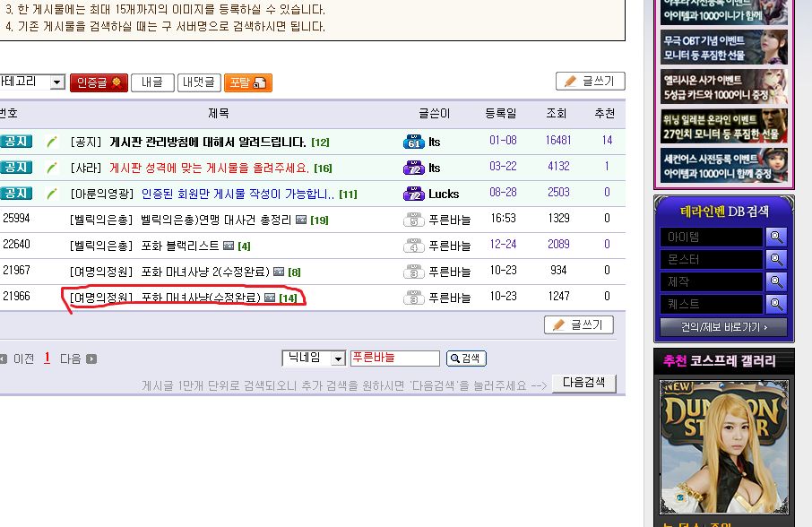This screenshot has height=527, width=812.
Task: Click the search text field containing 푸른바늘
Action: coord(394,358)
